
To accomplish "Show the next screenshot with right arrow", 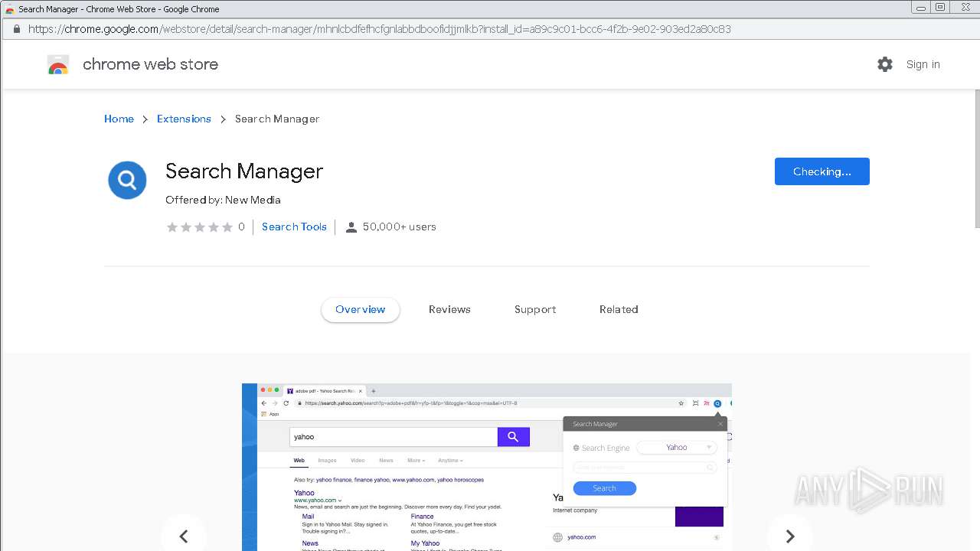I will click(x=790, y=536).
